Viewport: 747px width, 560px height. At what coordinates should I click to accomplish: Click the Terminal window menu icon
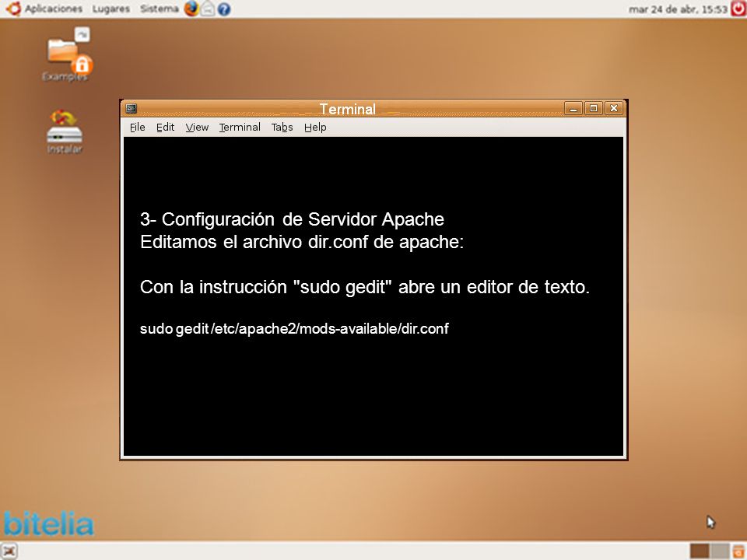tap(132, 109)
